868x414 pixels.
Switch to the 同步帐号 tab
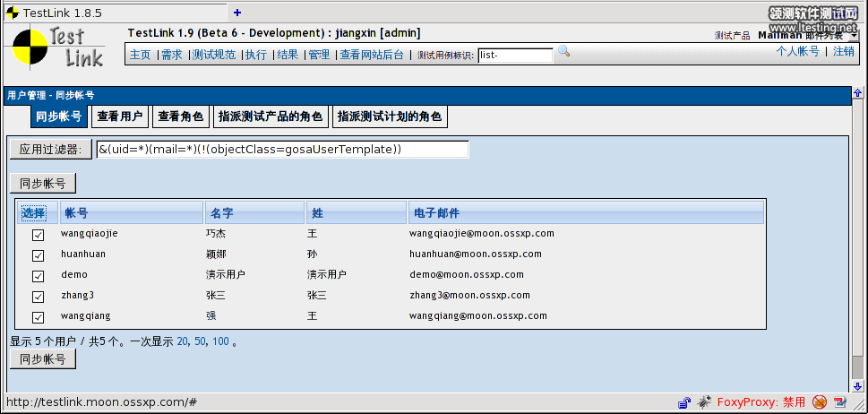pyautogui.click(x=59, y=116)
